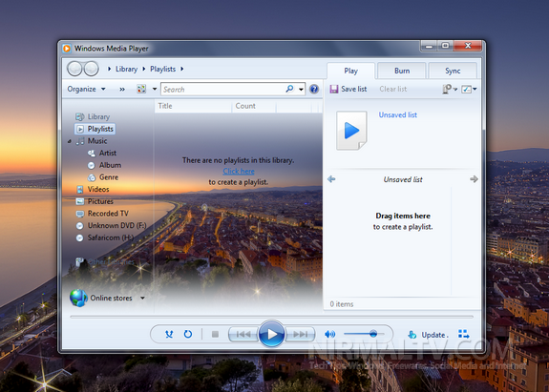Click the Library breadcrumb
This screenshot has width=549, height=392.
126,69
